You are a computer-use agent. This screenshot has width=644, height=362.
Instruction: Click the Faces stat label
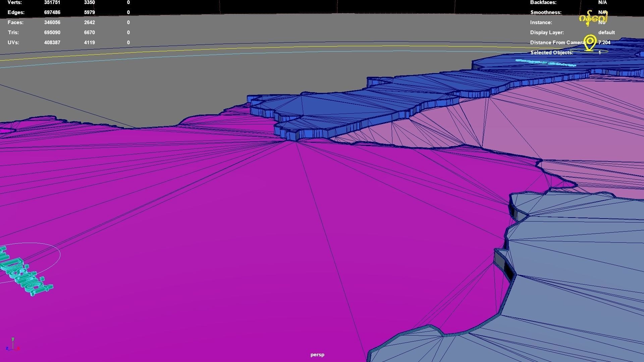click(x=15, y=22)
